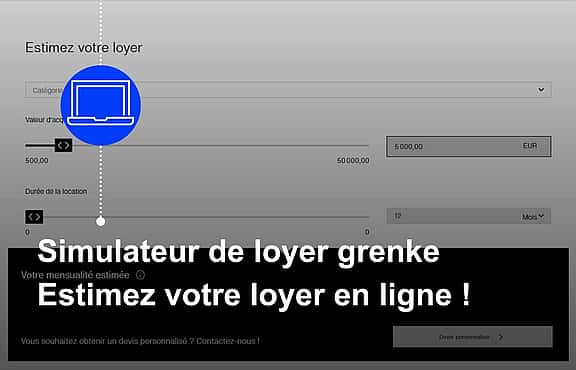Viewport: 576px width, 370px height.
Task: Click the Contactez-nous text
Action: [228, 341]
